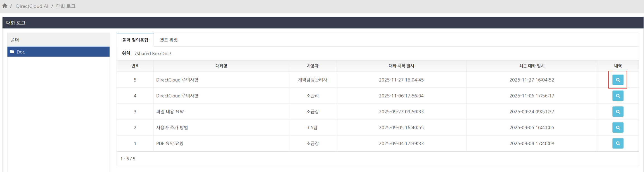View 사용자 추가 방법 conversation details
This screenshot has height=172, width=644.
tap(618, 128)
